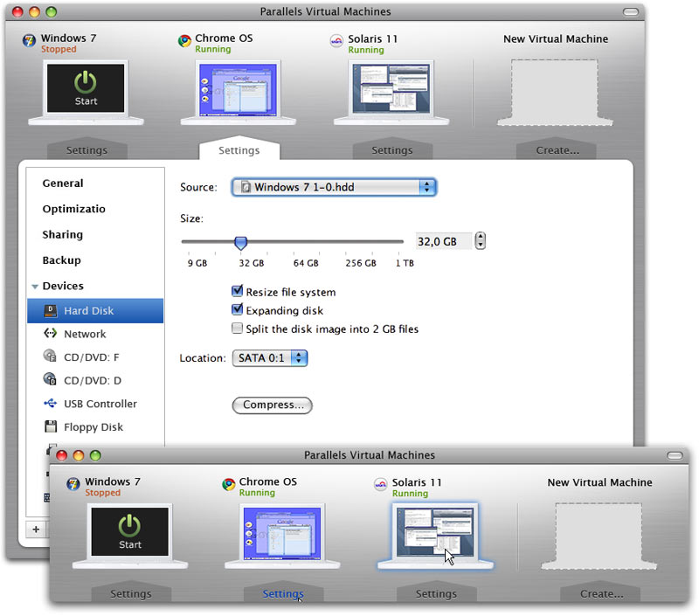Click the add device plus button
The width and height of the screenshot is (699, 616).
(x=36, y=529)
